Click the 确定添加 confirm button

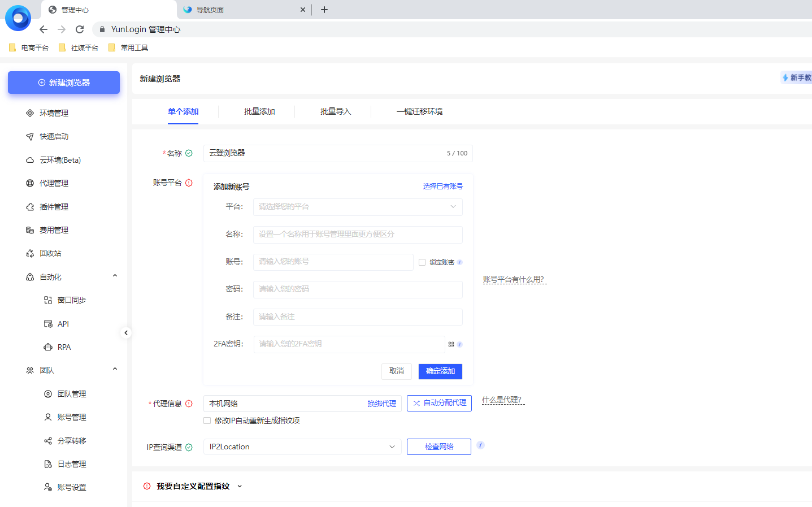pyautogui.click(x=440, y=371)
